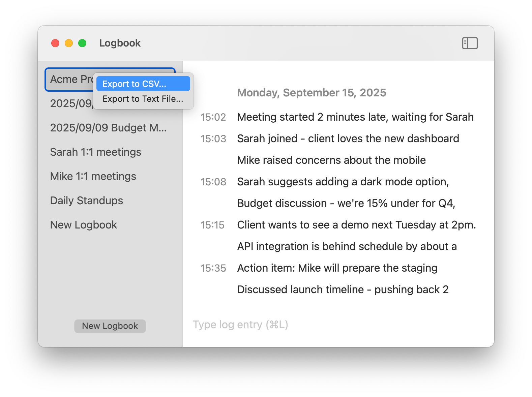Select entry 'Discussed launch timeline - pushing back'

pos(343,289)
